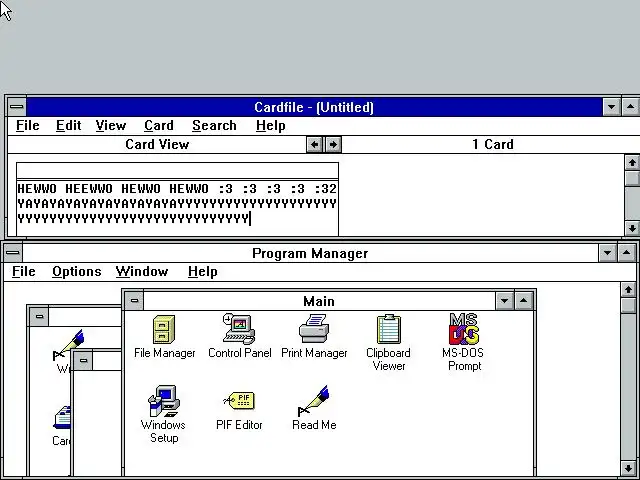The width and height of the screenshot is (640, 480).
Task: Click the YAYAYAYA text line on the card
Action: click(x=177, y=203)
